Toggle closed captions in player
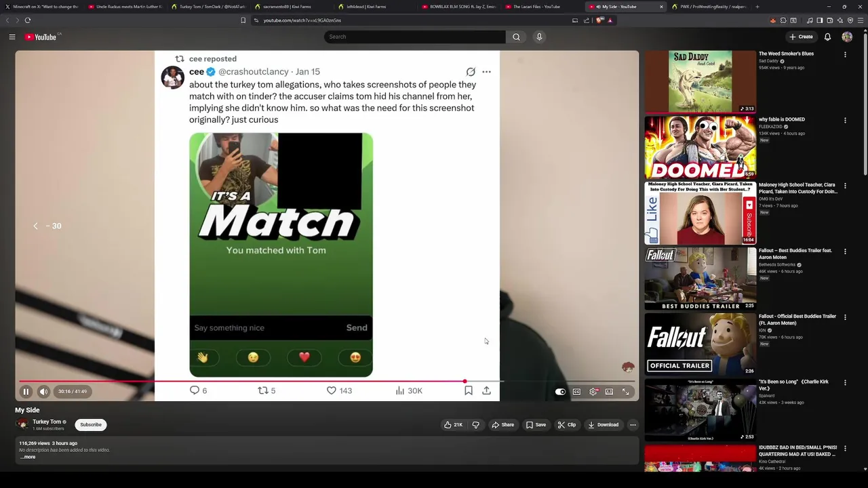The height and width of the screenshot is (488, 868). pyautogui.click(x=576, y=392)
